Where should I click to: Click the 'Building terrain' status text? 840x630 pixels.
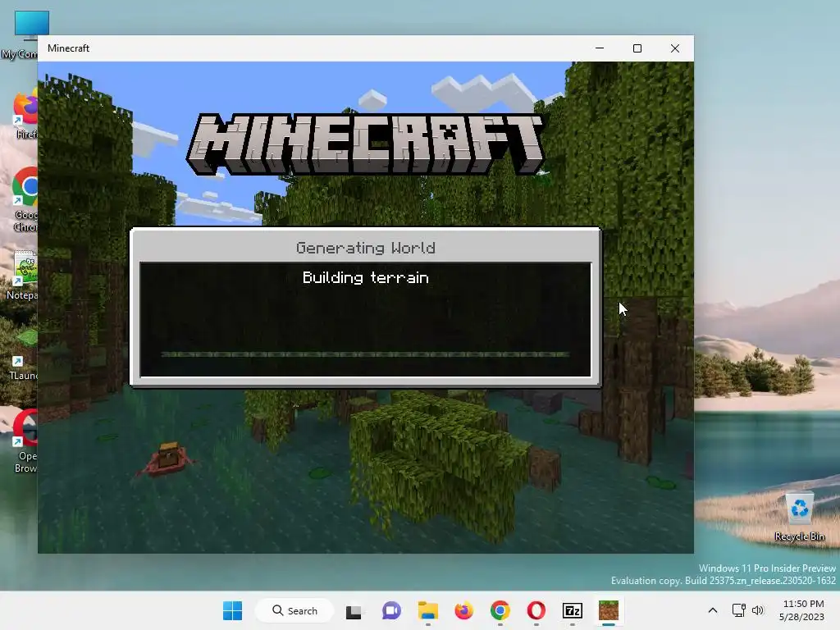click(x=365, y=277)
